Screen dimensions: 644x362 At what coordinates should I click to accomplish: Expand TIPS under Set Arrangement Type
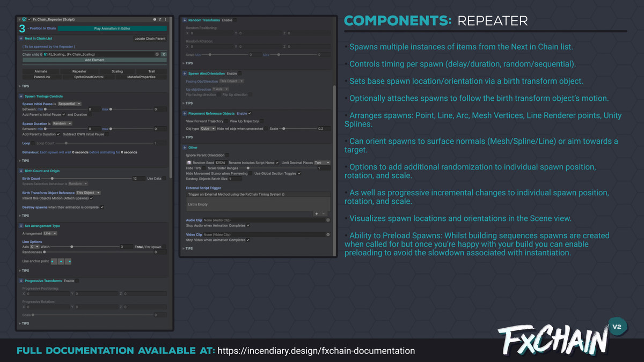24,270
